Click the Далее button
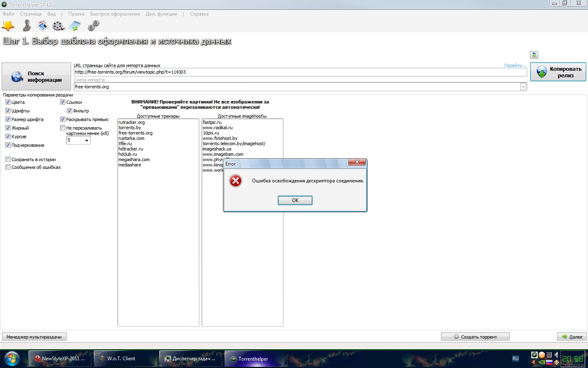The width and height of the screenshot is (588, 368). click(x=572, y=337)
